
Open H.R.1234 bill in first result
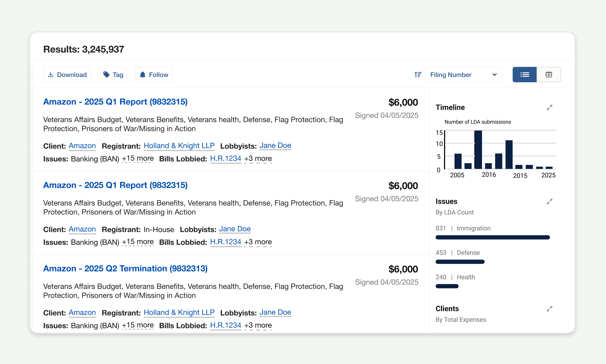click(x=225, y=158)
